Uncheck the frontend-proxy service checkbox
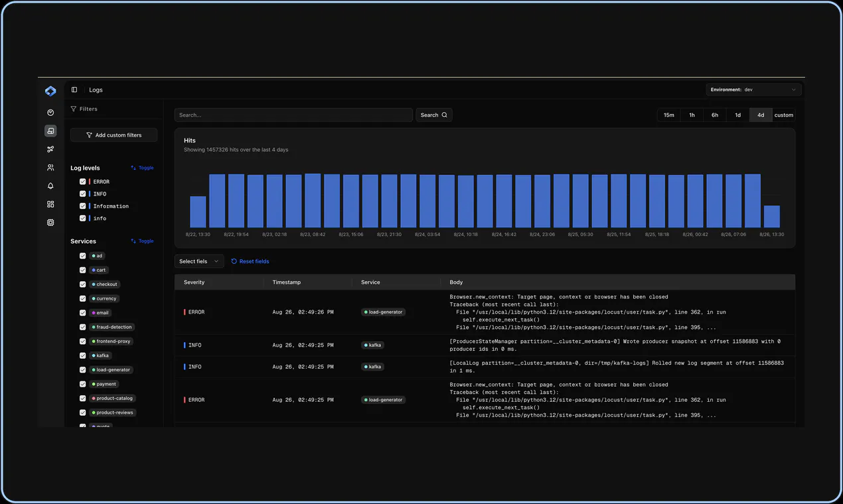Viewport: 843px width, 504px height. coord(82,342)
